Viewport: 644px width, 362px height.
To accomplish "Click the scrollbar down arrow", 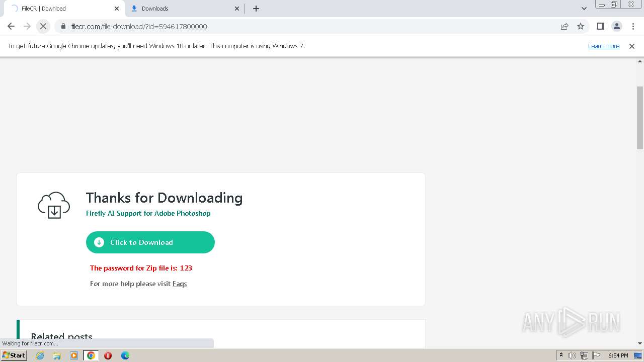I will (x=639, y=343).
